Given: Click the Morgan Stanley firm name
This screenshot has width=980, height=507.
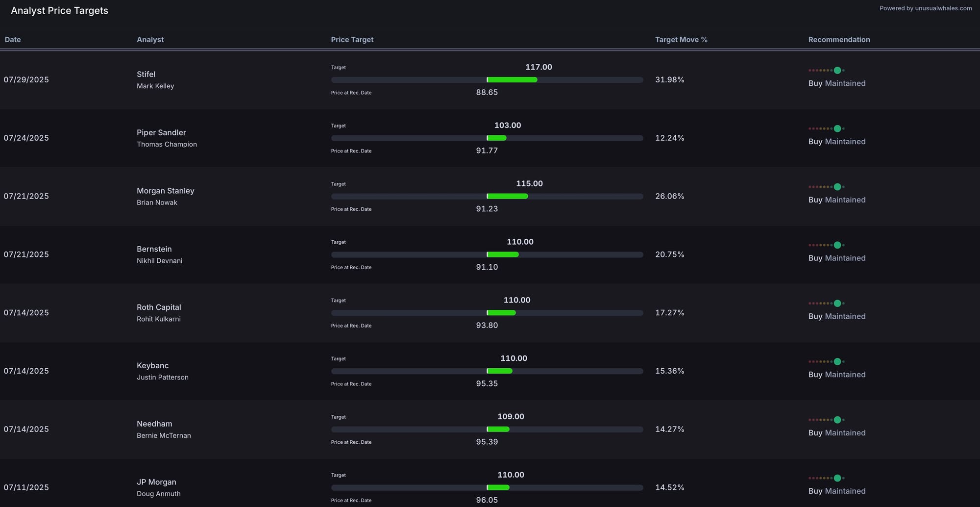Looking at the screenshot, I should tap(166, 191).
